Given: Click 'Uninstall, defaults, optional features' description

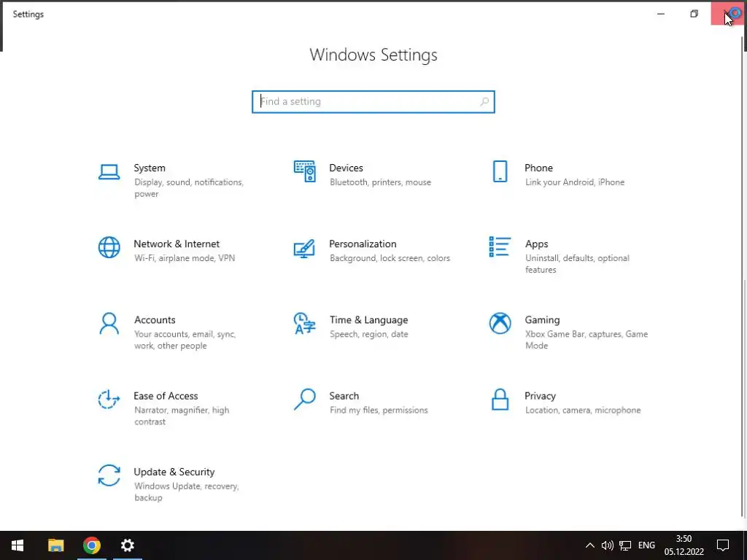Looking at the screenshot, I should pyautogui.click(x=578, y=264).
